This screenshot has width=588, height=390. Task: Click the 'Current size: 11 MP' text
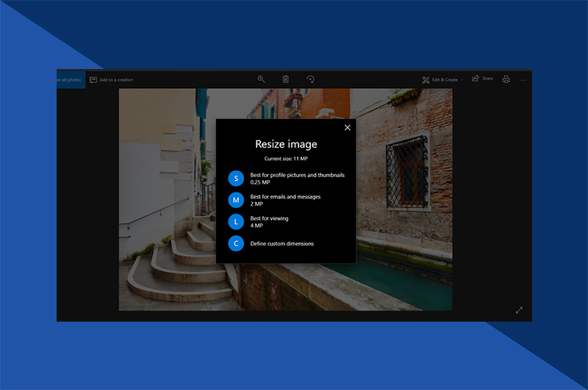tap(286, 159)
